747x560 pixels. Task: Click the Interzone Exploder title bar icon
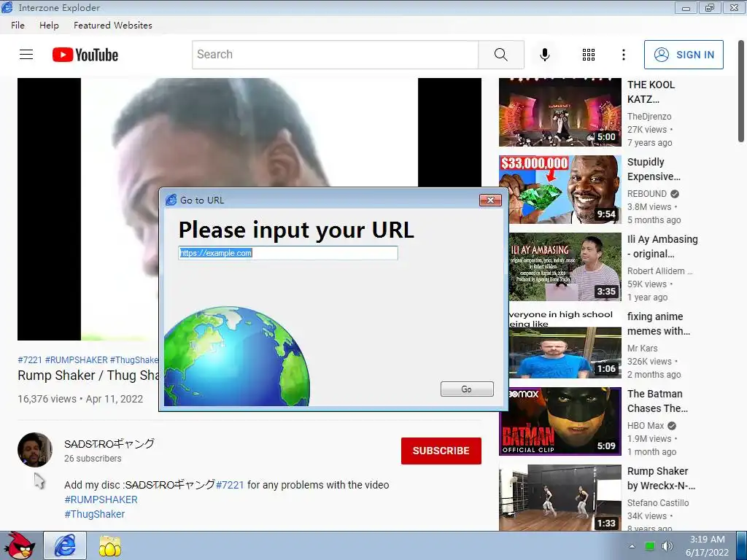tap(7, 7)
